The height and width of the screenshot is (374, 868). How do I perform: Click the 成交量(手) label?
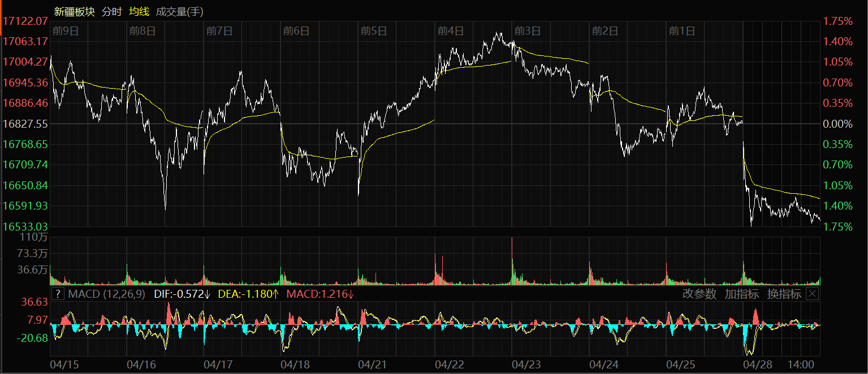(180, 11)
